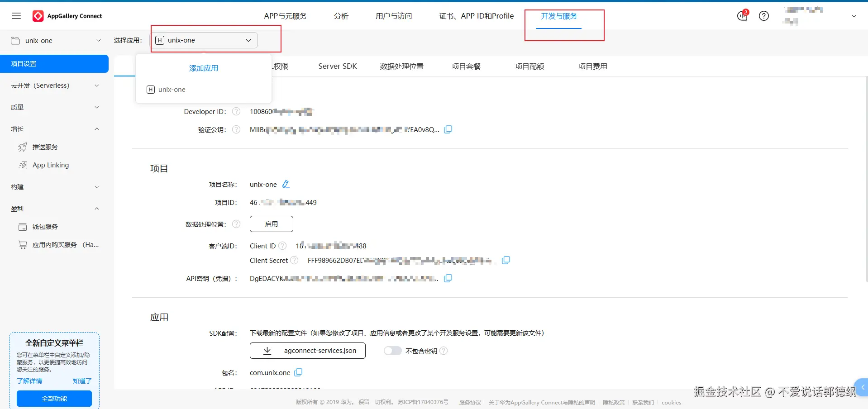Click the 了解详情 link
The image size is (868, 409).
coord(29,381)
